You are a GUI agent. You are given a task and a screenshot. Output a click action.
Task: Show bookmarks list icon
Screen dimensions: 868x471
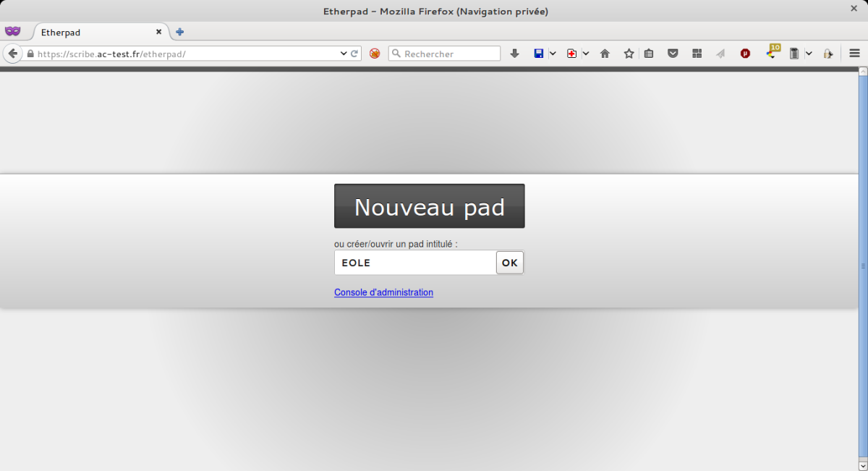[x=649, y=54]
